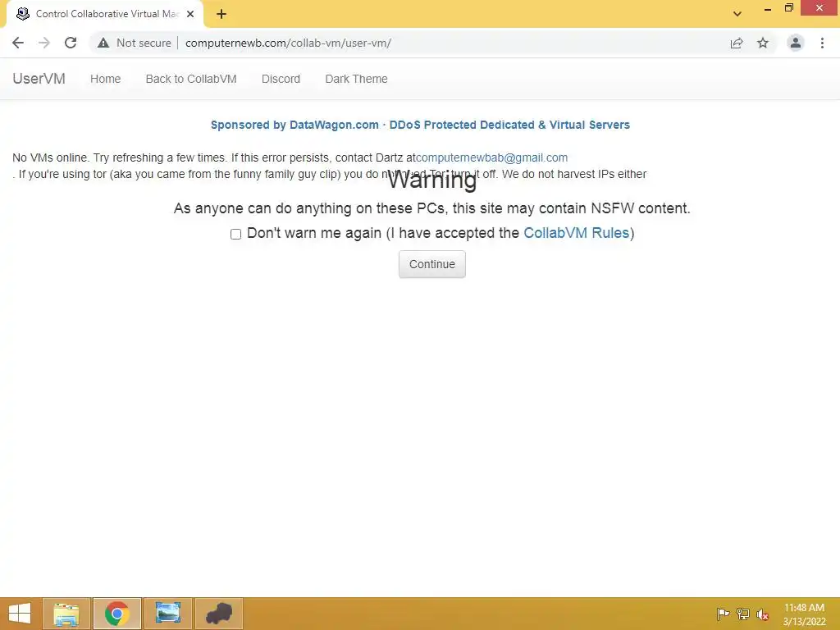
Task: Share this page using the share icon
Action: coord(737,43)
